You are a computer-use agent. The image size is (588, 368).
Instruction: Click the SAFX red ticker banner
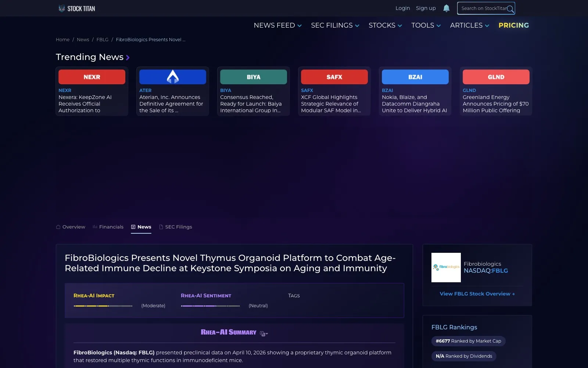point(334,77)
